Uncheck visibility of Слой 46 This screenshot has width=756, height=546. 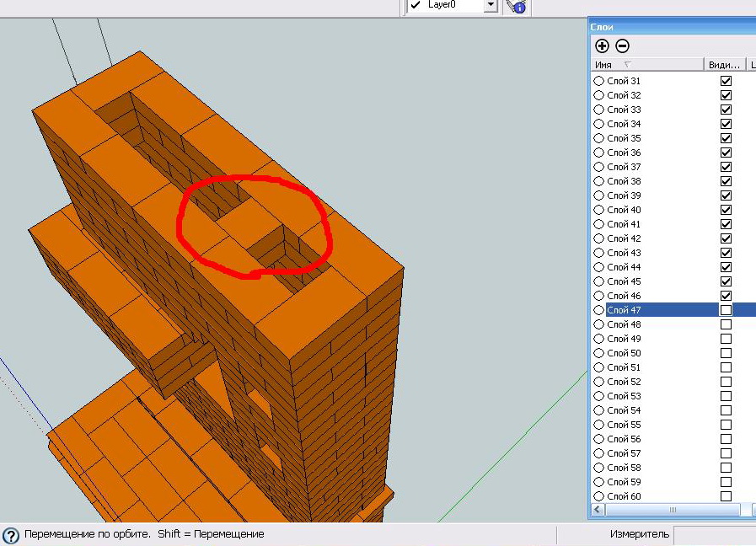click(726, 296)
